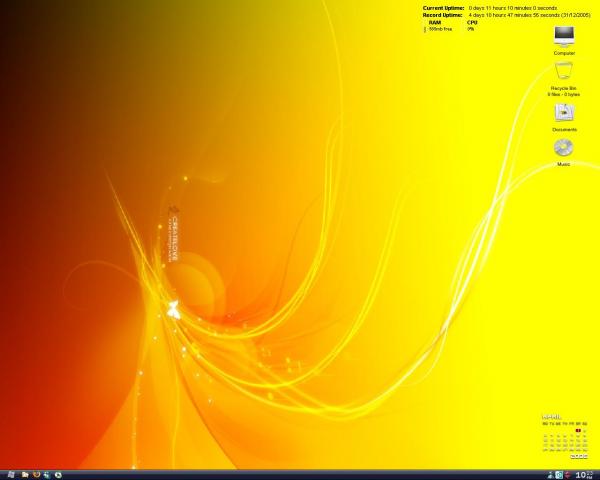Open the Music disc icon
Viewport: 600px width, 480px height.
[x=564, y=148]
